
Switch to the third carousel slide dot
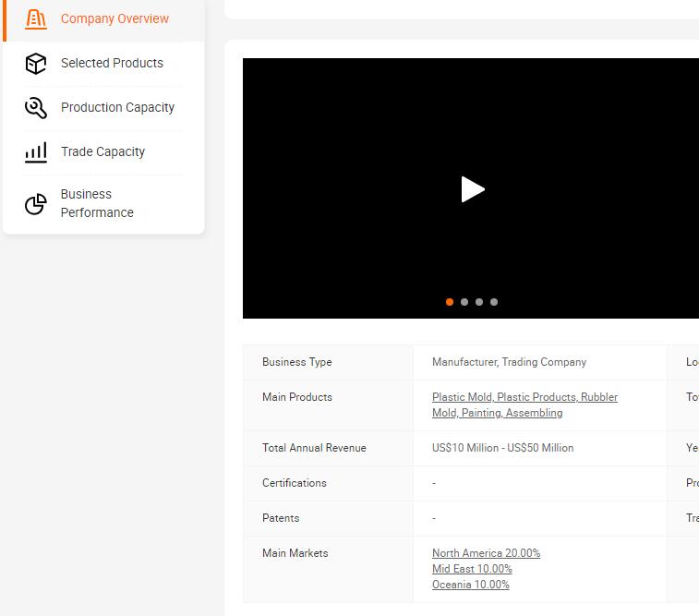(x=479, y=302)
